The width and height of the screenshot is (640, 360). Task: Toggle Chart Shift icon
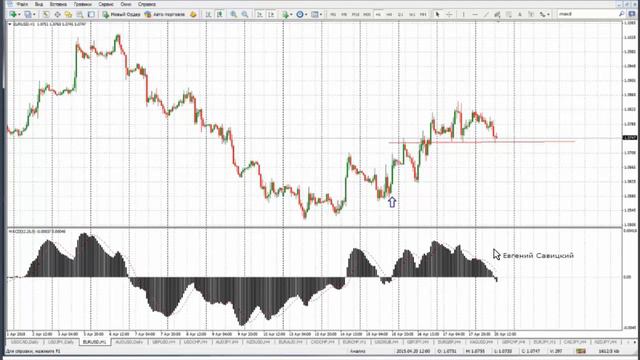[271, 14]
